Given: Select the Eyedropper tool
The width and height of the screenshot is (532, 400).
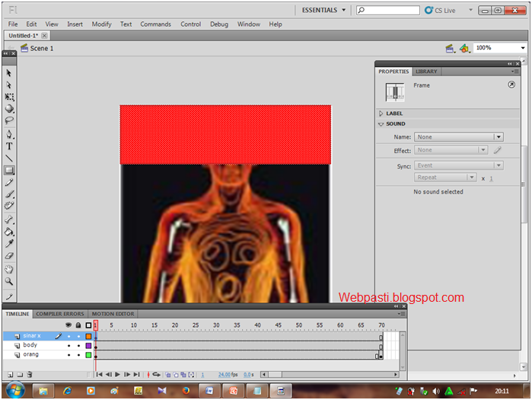Looking at the screenshot, I should click(9, 244).
